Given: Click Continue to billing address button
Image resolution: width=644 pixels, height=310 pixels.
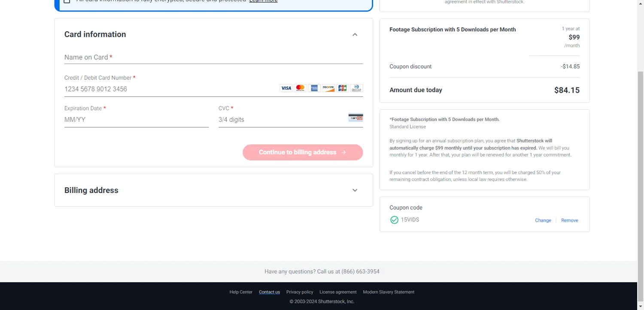Looking at the screenshot, I should [x=303, y=152].
